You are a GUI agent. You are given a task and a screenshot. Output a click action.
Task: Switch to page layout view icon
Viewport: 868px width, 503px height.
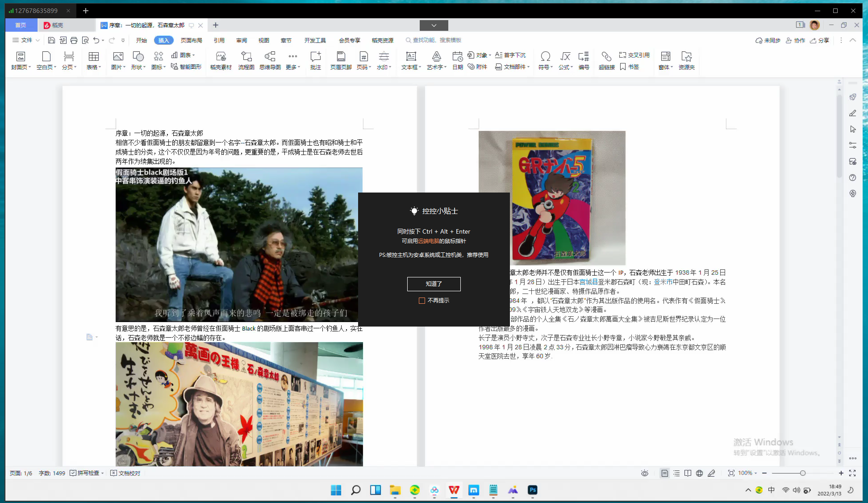(665, 473)
